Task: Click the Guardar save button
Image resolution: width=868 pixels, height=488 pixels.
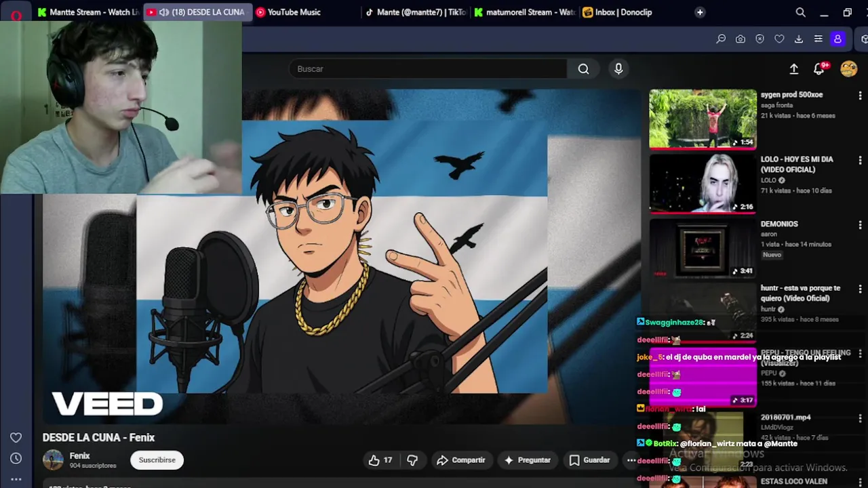Action: 589,460
